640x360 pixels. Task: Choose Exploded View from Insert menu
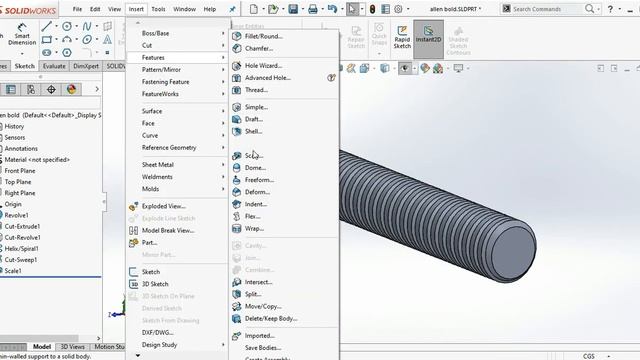(x=164, y=207)
